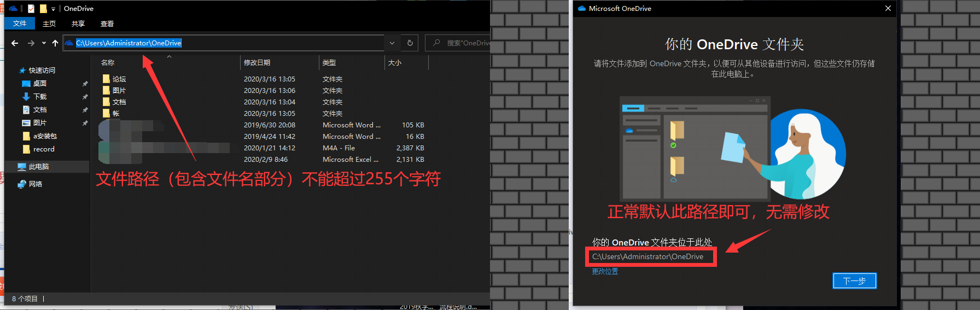Select 图片 in the navigation pane
Viewport: 980px width, 310px height.
click(40, 122)
